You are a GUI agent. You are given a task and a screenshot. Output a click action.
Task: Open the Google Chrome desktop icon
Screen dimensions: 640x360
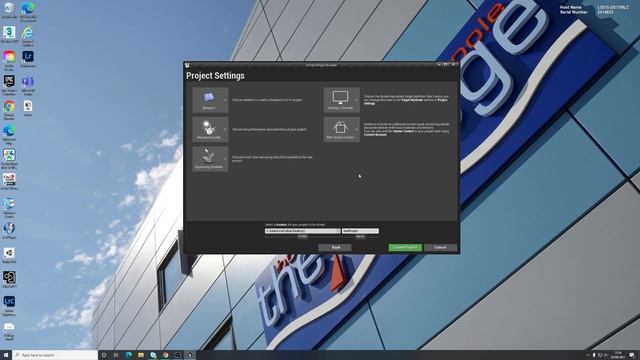tap(9, 109)
